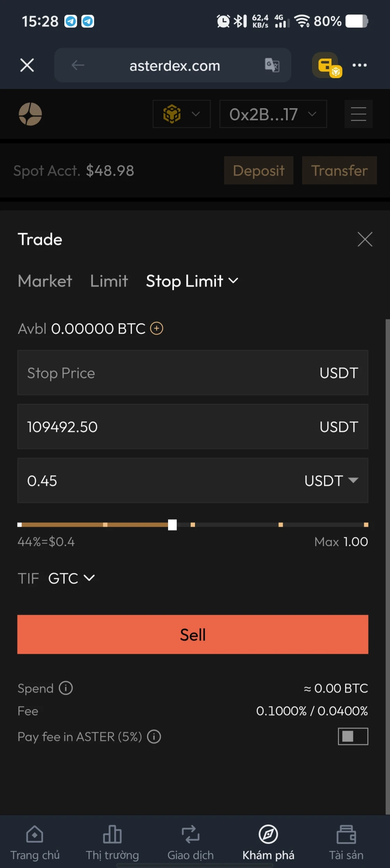Click the amount slider handle

point(172,525)
